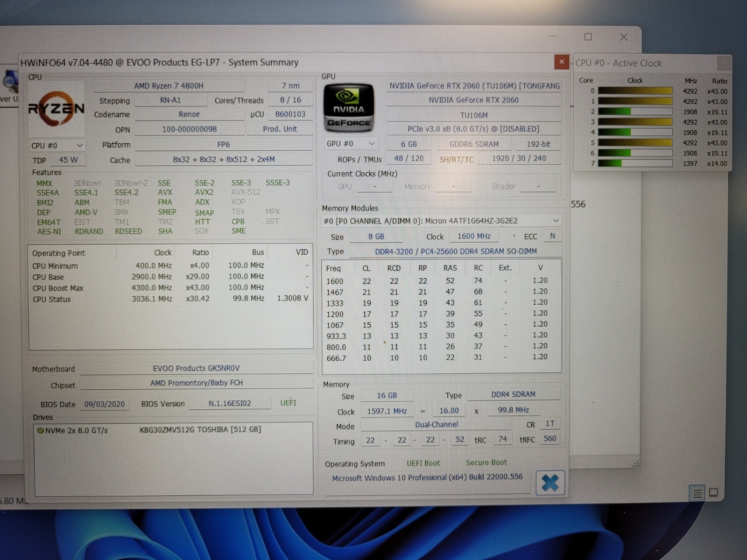Click the UEFI label next to BIOS version
Viewport: 747px width, 560px height.
288,403
